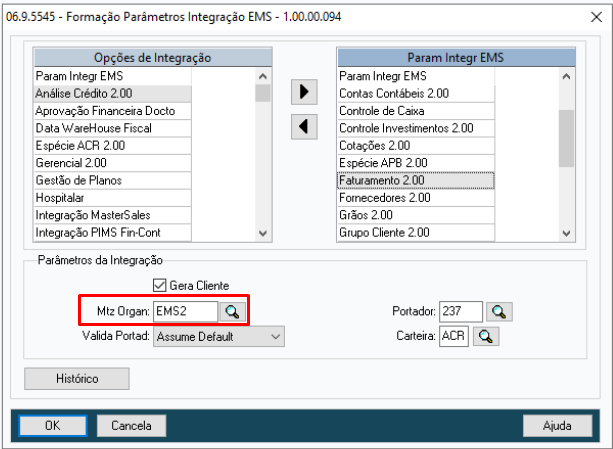Select Espécie APB 2.00 row
The image size is (613, 449).
coord(416,163)
